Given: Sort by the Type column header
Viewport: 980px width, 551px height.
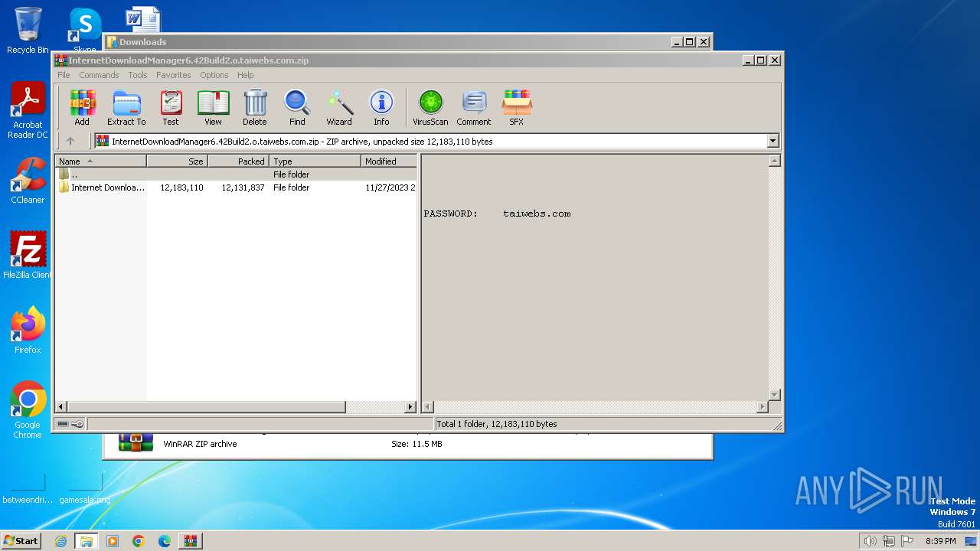Looking at the screenshot, I should click(x=315, y=161).
